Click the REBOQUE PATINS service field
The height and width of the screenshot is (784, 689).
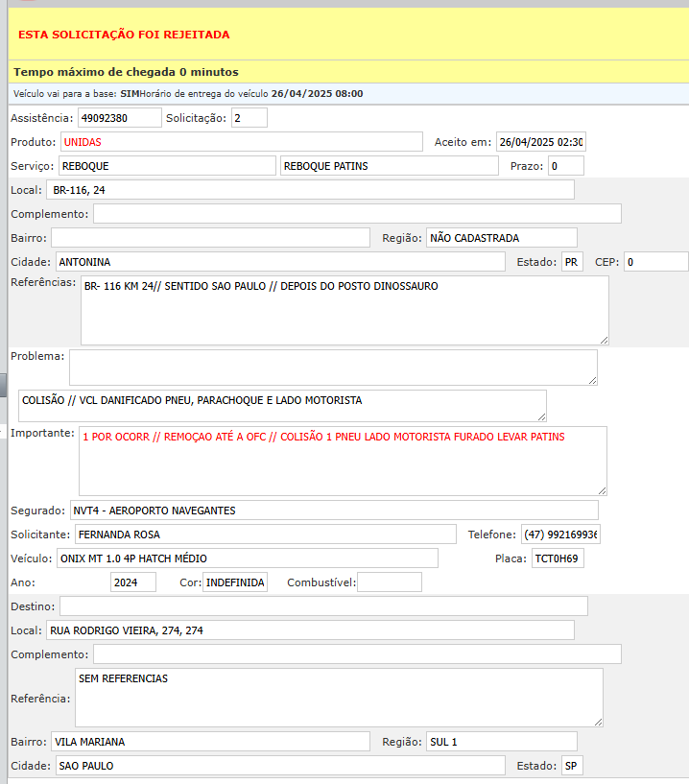[x=390, y=166]
